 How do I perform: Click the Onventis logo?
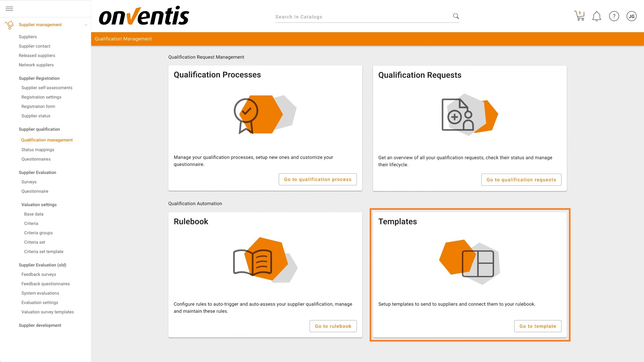pyautogui.click(x=144, y=15)
